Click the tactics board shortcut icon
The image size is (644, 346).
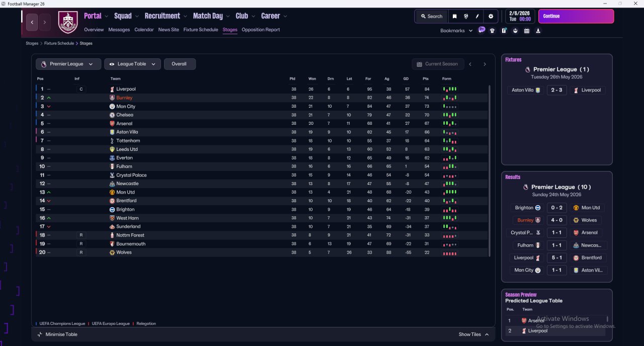[504, 31]
